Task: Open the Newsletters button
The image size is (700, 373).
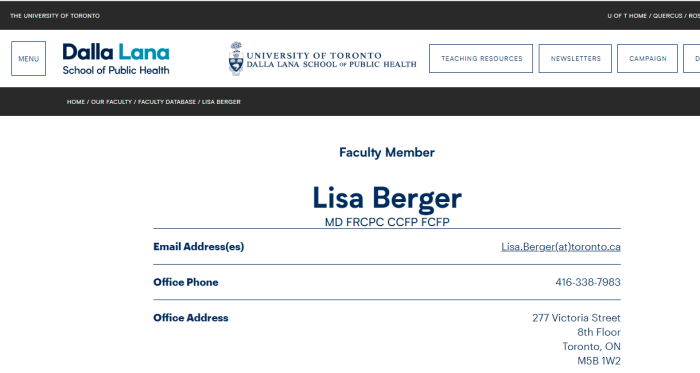Action: pos(575,58)
